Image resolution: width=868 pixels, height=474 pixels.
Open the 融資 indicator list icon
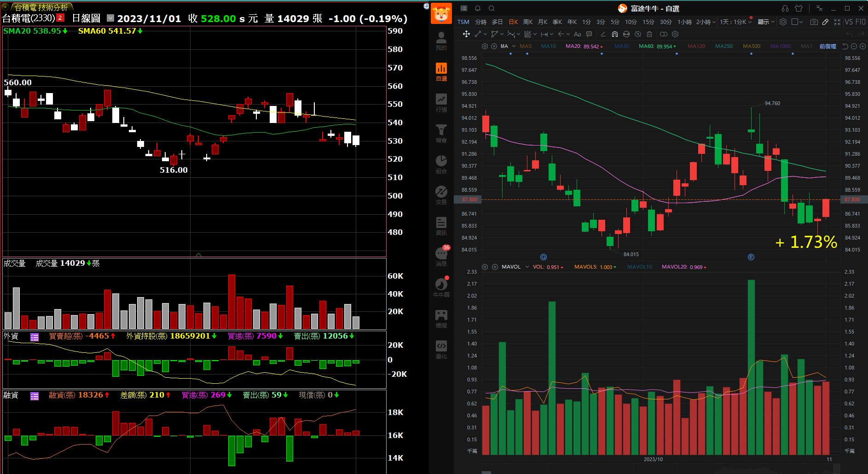click(x=35, y=396)
